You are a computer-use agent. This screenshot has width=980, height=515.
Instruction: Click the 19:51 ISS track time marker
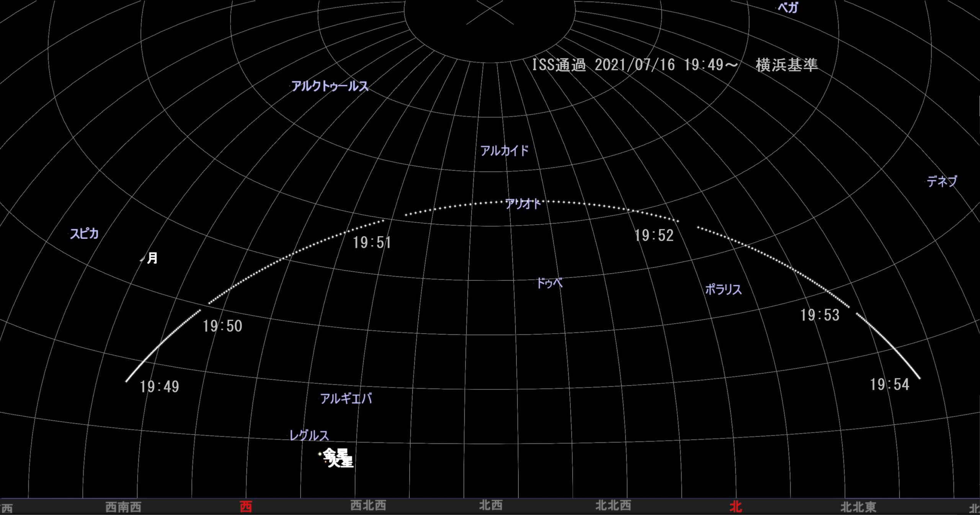point(372,243)
